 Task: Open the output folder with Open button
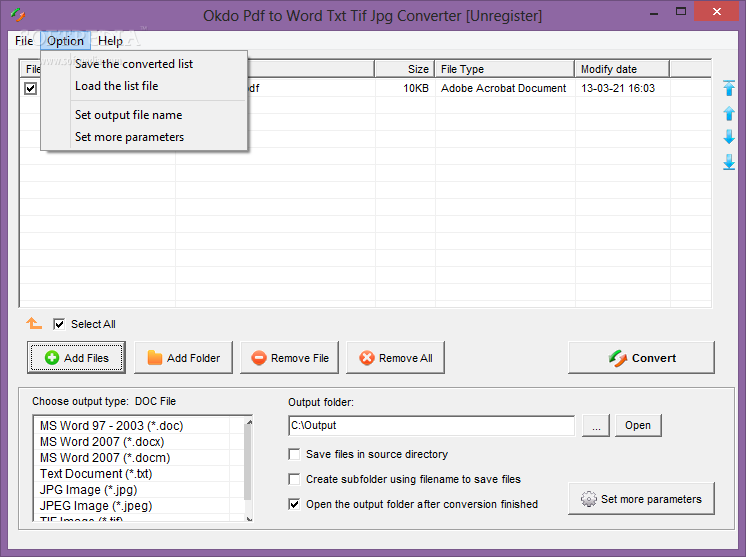pos(638,425)
